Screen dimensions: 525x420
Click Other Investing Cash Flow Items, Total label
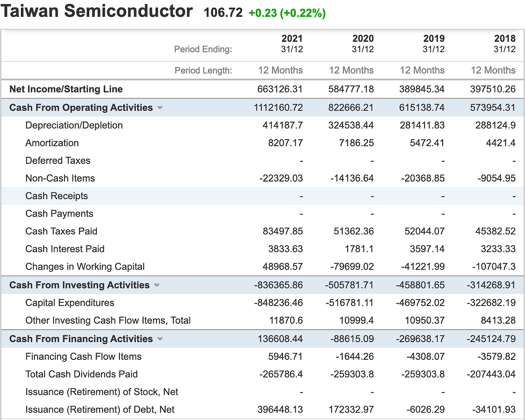tap(108, 320)
